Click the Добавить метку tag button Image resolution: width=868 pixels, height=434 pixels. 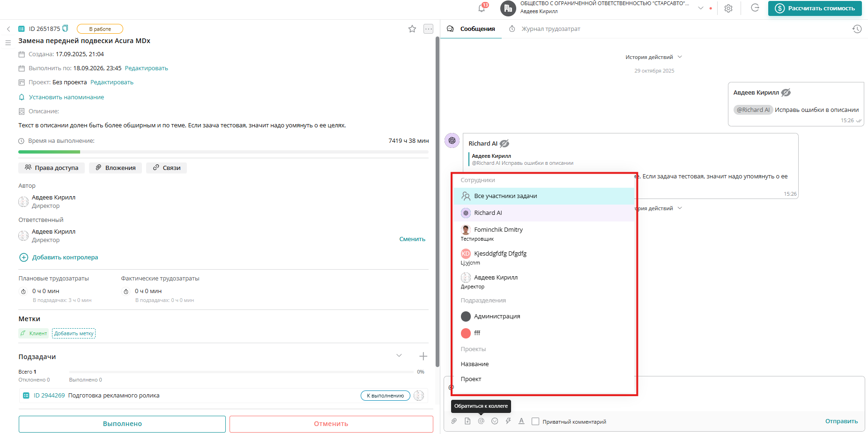[74, 333]
